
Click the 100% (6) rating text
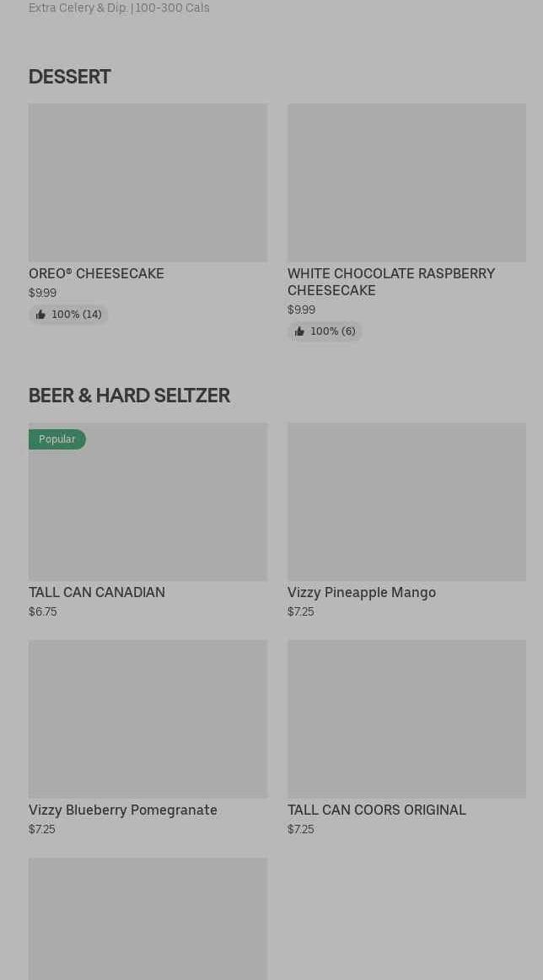click(333, 331)
